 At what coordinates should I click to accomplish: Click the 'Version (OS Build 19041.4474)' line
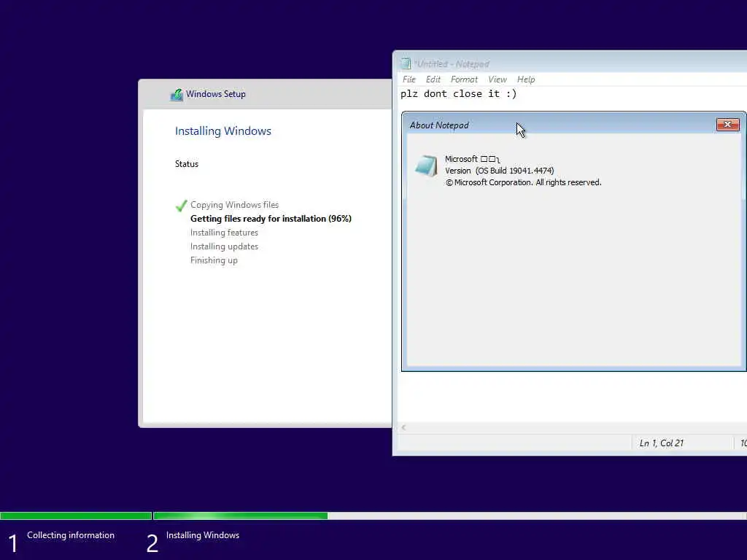tap(499, 171)
